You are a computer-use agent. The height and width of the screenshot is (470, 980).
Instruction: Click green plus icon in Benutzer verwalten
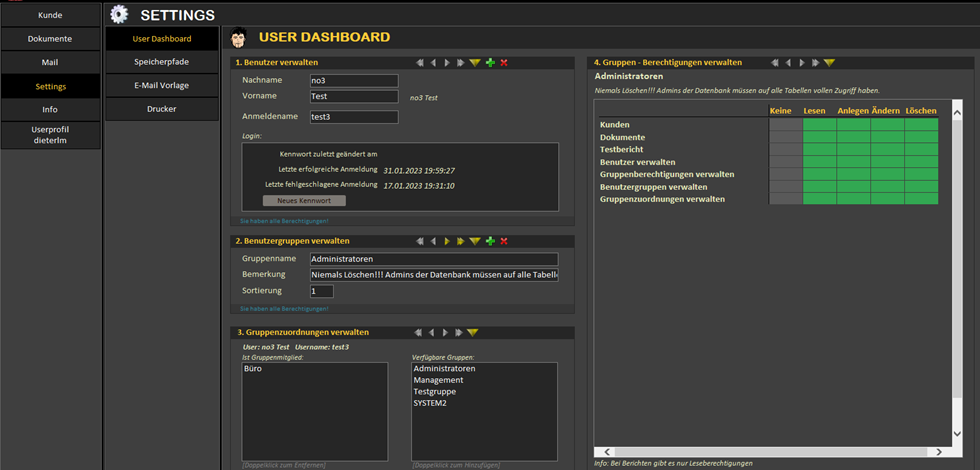[x=490, y=63]
